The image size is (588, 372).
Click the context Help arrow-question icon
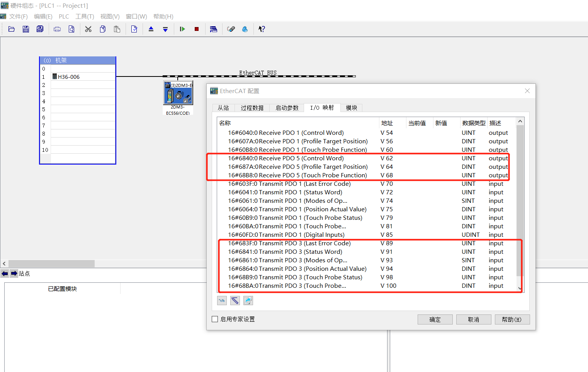pyautogui.click(x=262, y=29)
